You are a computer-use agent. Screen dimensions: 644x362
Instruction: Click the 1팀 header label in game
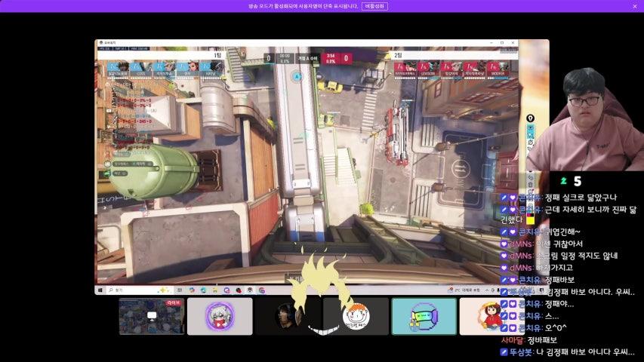click(x=217, y=55)
